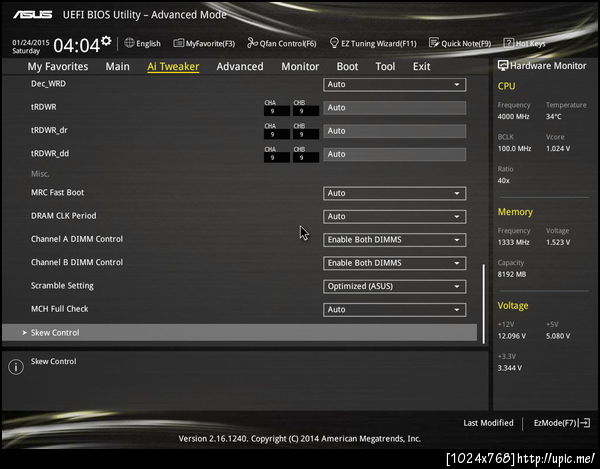Click the info icon beside Skew Control help

tap(16, 367)
